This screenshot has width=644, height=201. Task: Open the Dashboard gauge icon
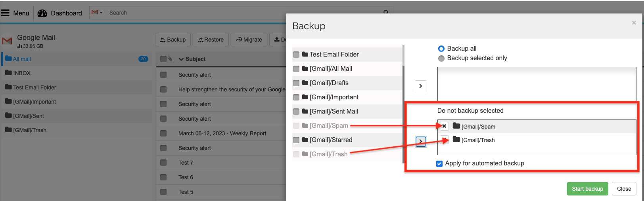[42, 13]
